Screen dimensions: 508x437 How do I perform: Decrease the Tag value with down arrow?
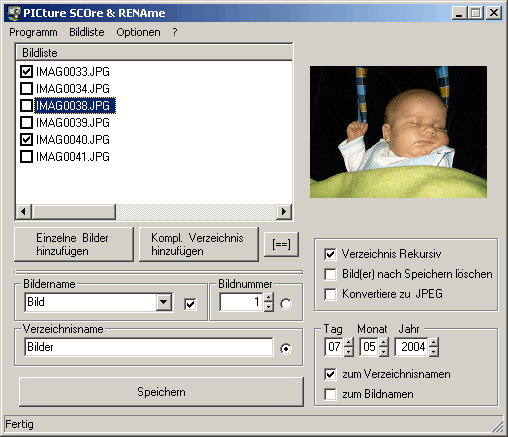click(x=349, y=352)
